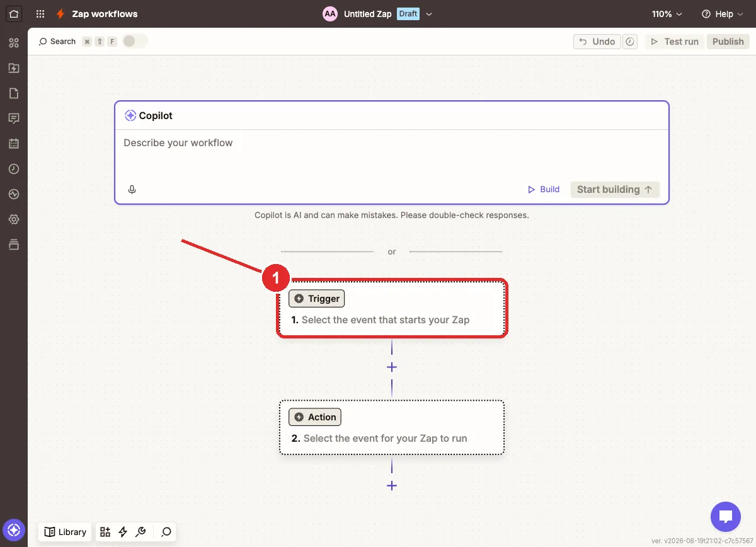
Task: Click the magnifier icon in the bottom toolbar
Action: pos(166,532)
